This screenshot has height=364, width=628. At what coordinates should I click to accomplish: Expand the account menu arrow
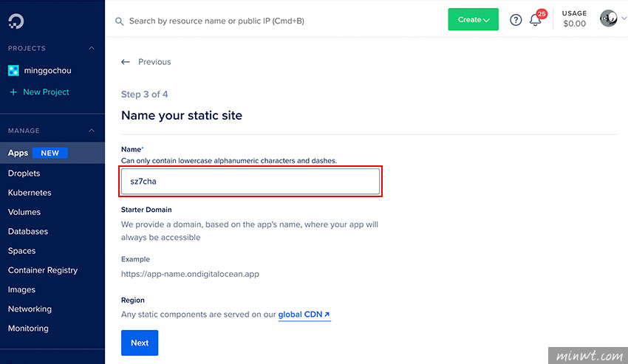click(624, 18)
